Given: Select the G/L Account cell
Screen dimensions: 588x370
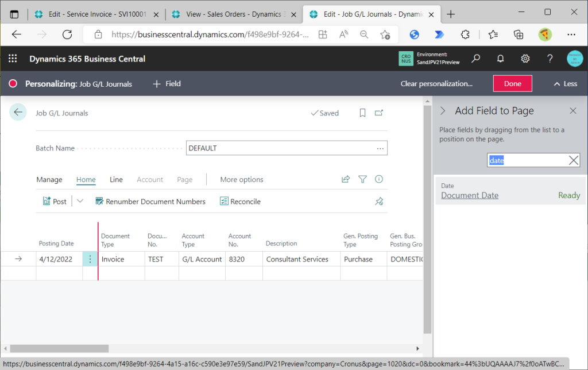Looking at the screenshot, I should pyautogui.click(x=202, y=259).
